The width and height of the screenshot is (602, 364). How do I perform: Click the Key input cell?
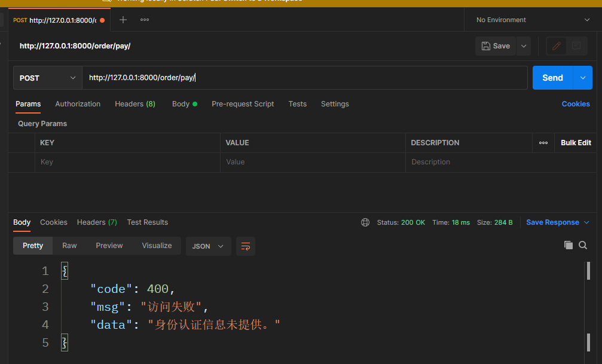coord(127,162)
